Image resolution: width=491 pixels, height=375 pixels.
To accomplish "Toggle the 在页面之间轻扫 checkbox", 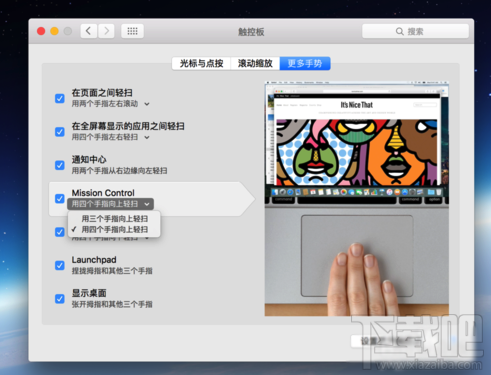I will click(x=60, y=98).
